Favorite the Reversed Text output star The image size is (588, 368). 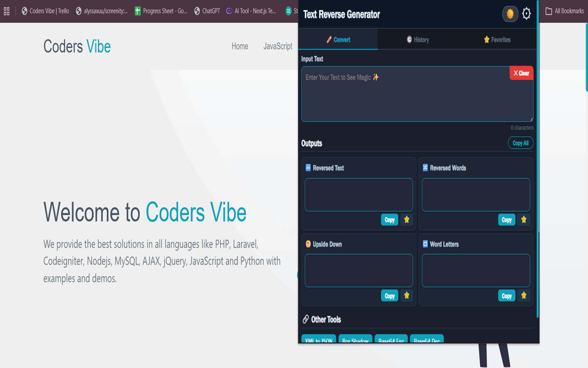[407, 220]
